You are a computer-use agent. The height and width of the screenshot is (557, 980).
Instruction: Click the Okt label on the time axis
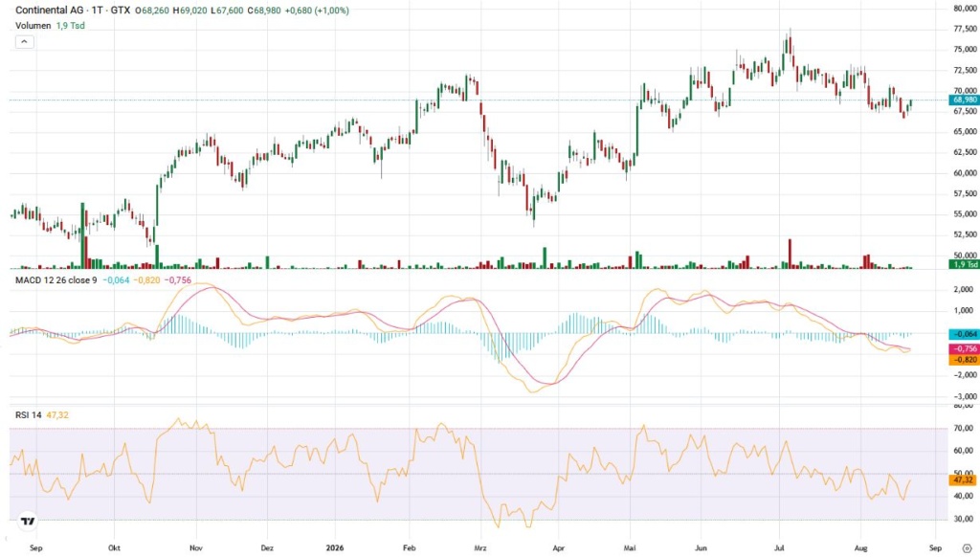tap(115, 547)
